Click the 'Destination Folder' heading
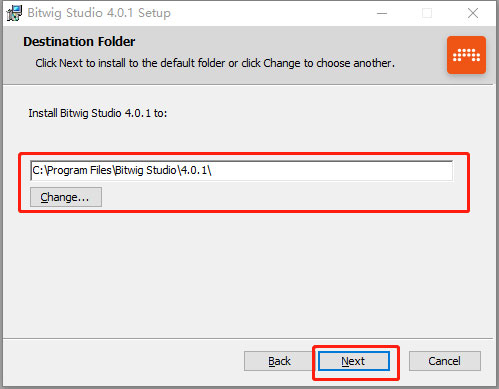Image resolution: width=499 pixels, height=389 pixels. click(79, 42)
